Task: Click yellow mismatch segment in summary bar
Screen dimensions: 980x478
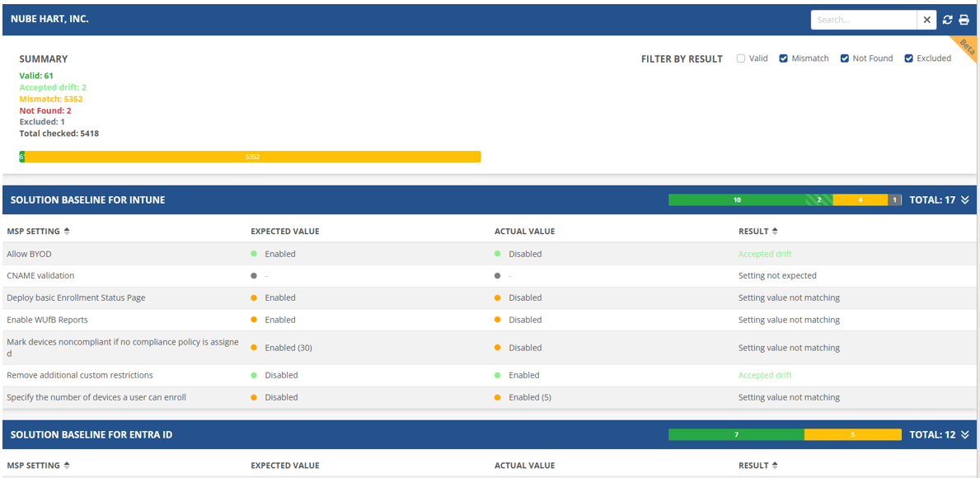Action: [252, 157]
